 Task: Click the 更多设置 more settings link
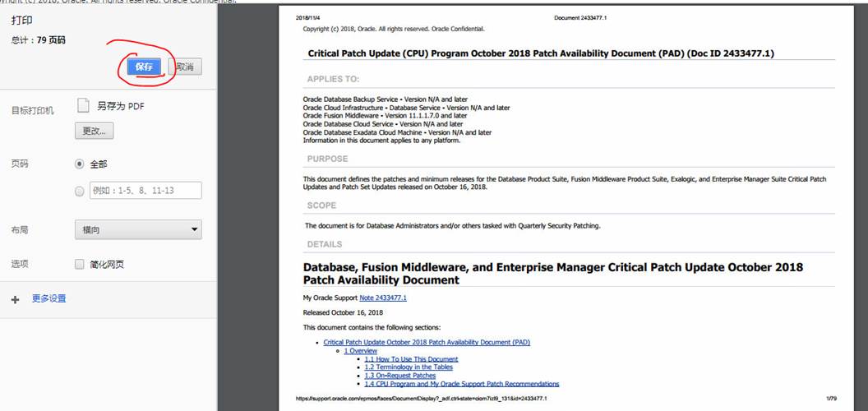click(48, 298)
